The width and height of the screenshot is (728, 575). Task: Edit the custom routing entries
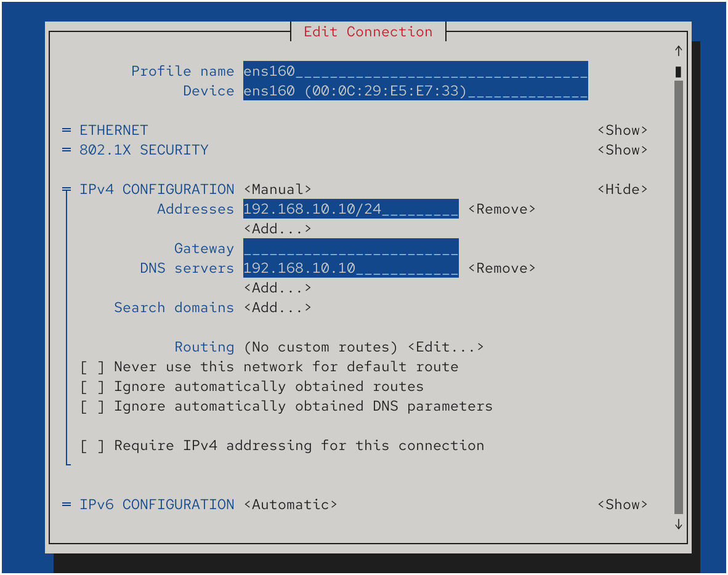pyautogui.click(x=445, y=347)
